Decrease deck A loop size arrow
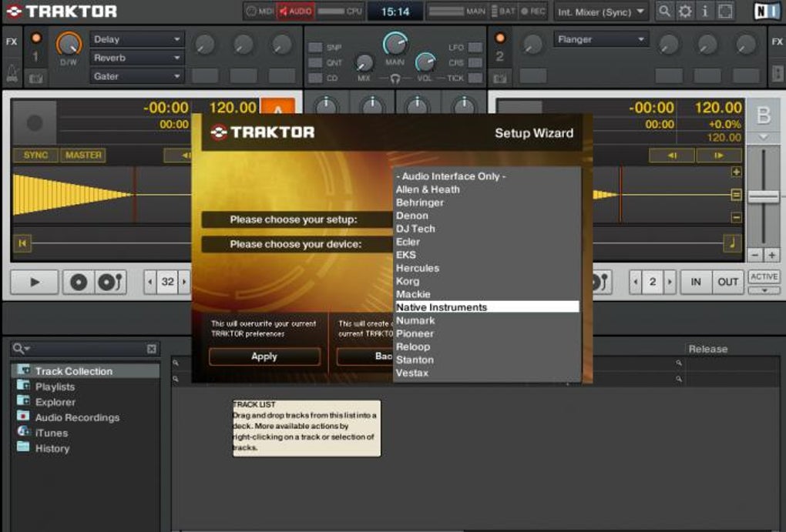 tap(150, 282)
